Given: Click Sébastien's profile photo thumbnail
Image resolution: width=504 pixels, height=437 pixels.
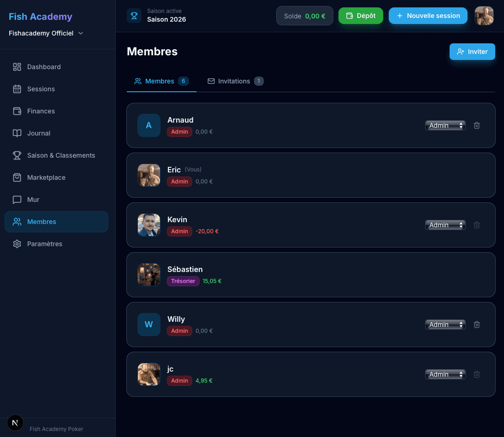Looking at the screenshot, I should (x=149, y=275).
